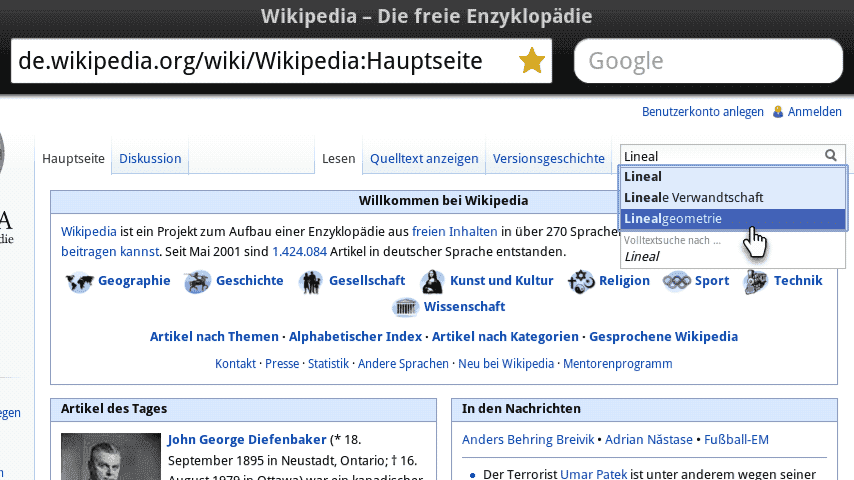The width and height of the screenshot is (854, 480).
Task: Click the Geschichte horseman icon
Action: click(x=197, y=282)
